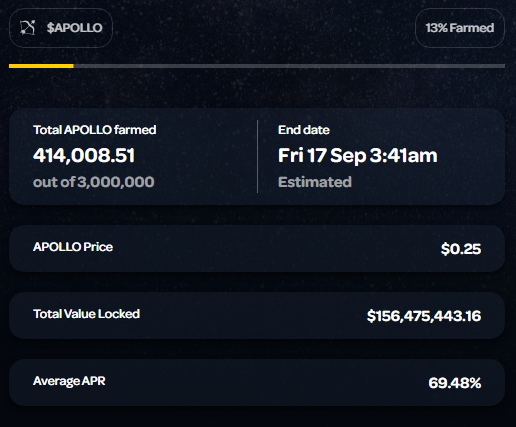Image resolution: width=516 pixels, height=427 pixels.
Task: Click the 414,008.51 farmed amount
Action: point(84,155)
